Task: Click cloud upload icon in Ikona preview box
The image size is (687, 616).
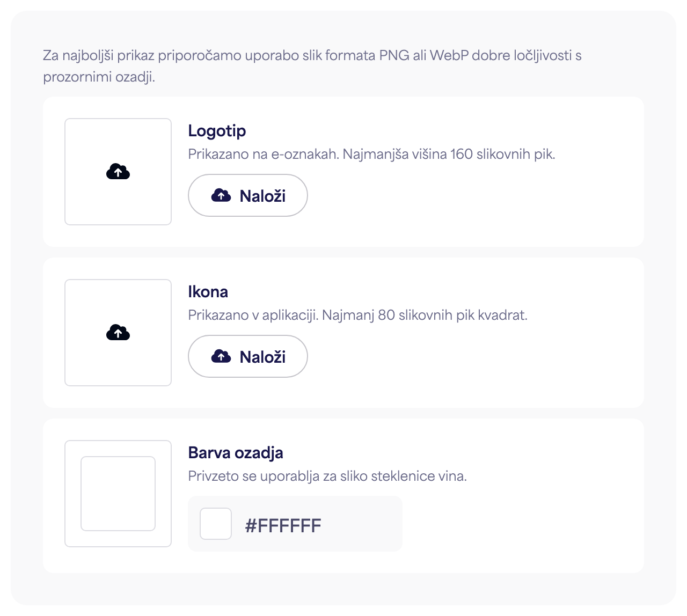Action: (x=118, y=333)
